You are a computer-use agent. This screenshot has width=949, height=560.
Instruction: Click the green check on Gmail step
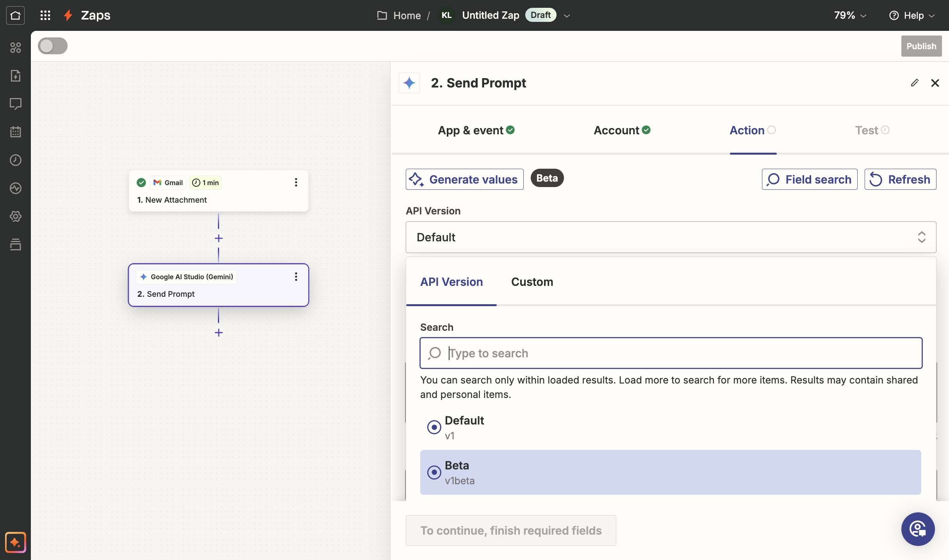pos(141,182)
